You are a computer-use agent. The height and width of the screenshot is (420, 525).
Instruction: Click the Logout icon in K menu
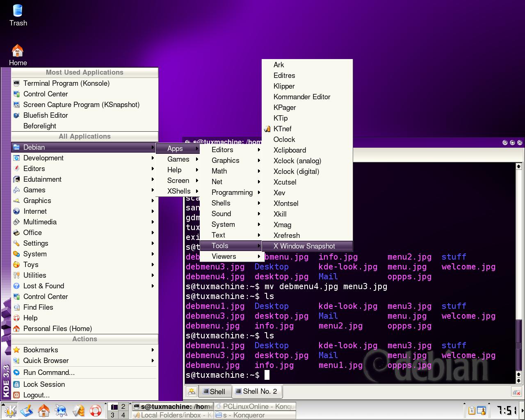pos(16,395)
